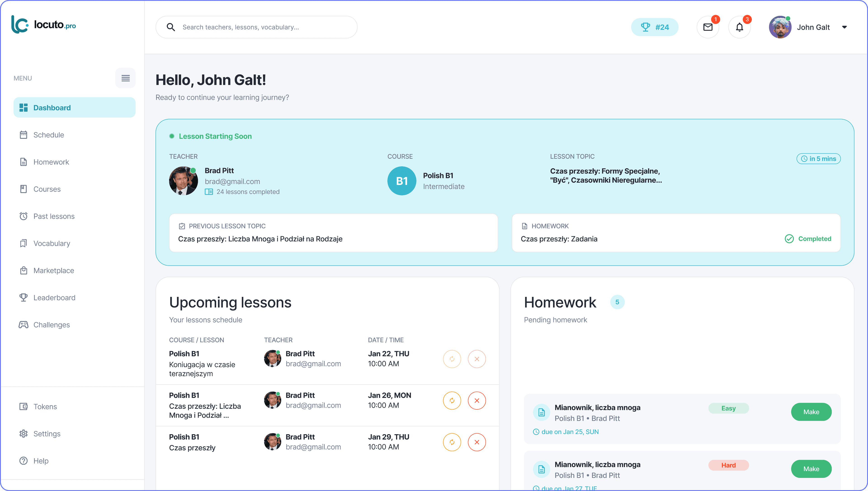Open Leaderboard in the sidebar

[75, 298]
